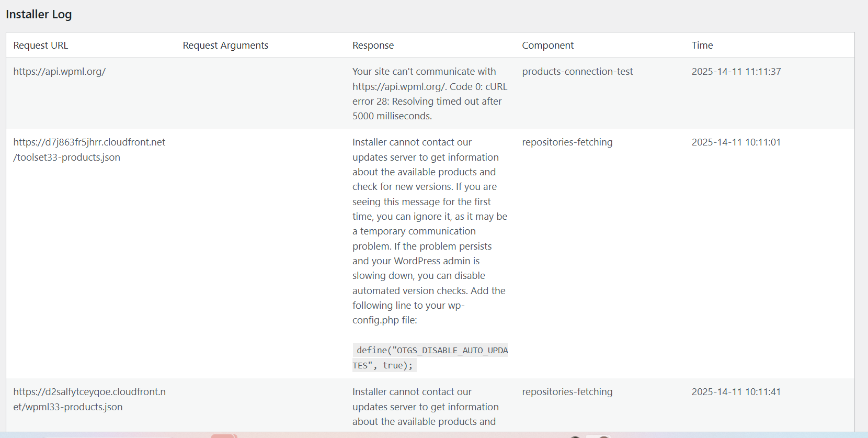868x438 pixels.
Task: Click the 10:11:01 timestamp
Action: pyautogui.click(x=736, y=142)
